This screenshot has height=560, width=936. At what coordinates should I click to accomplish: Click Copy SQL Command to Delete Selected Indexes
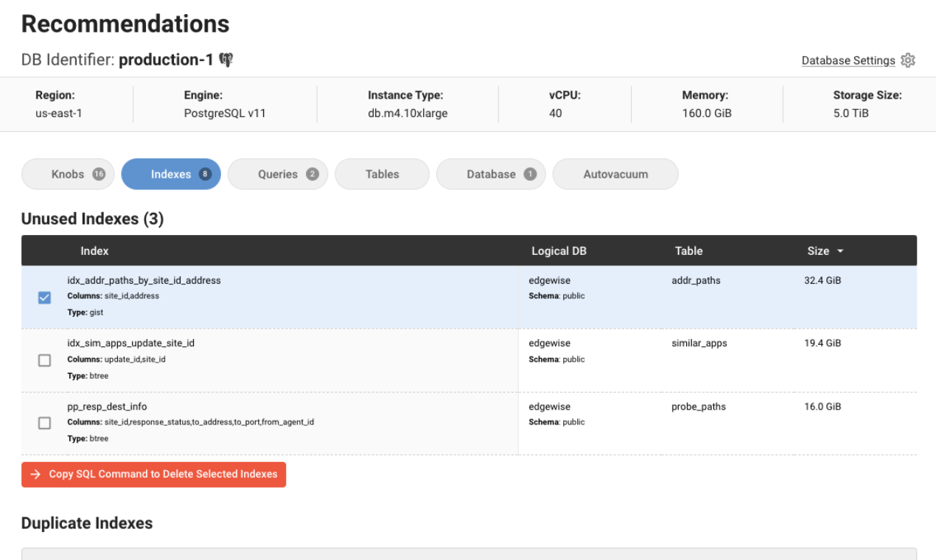point(163,475)
